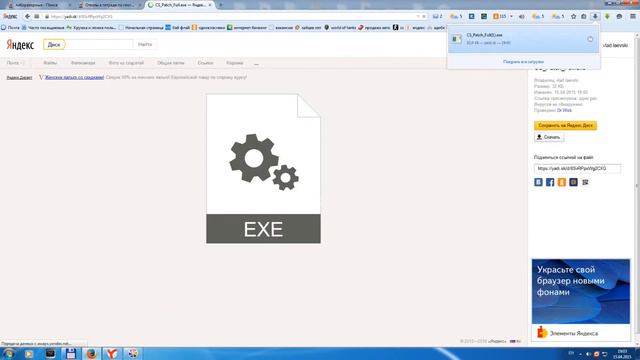Open dropdown arrow next to Odnoklassniki counter
640x360 pixels.
tap(511, 16)
